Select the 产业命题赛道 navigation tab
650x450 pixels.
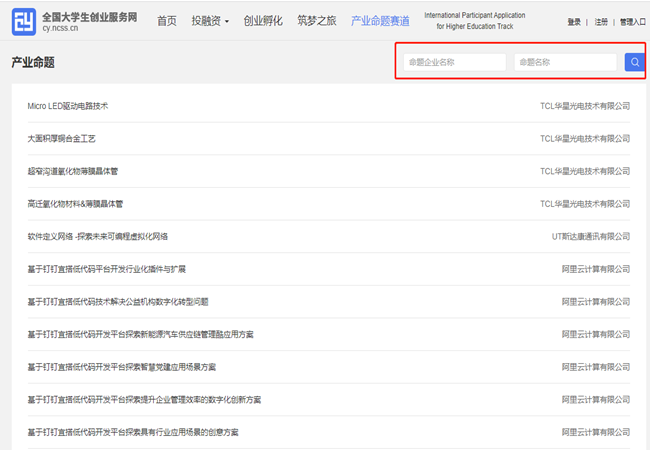click(x=380, y=21)
